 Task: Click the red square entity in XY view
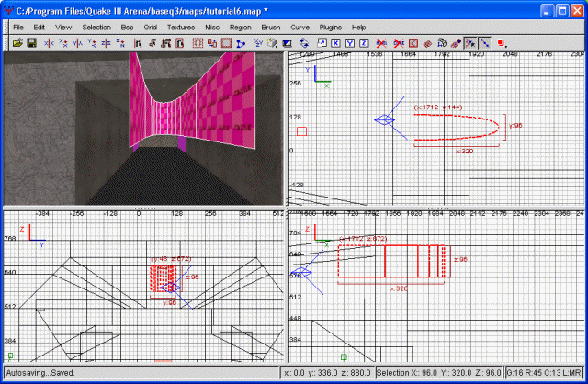pyautogui.click(x=302, y=131)
